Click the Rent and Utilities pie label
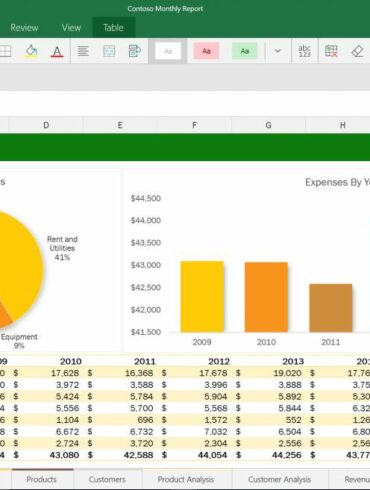 tap(62, 248)
